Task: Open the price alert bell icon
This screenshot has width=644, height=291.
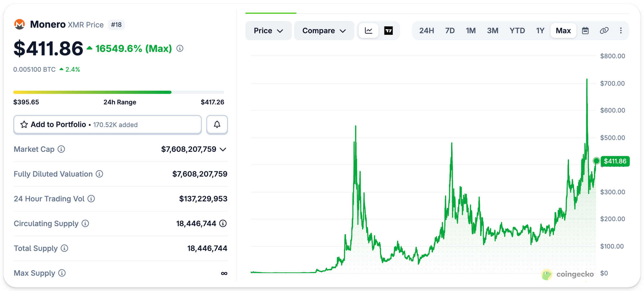Action: pyautogui.click(x=217, y=124)
